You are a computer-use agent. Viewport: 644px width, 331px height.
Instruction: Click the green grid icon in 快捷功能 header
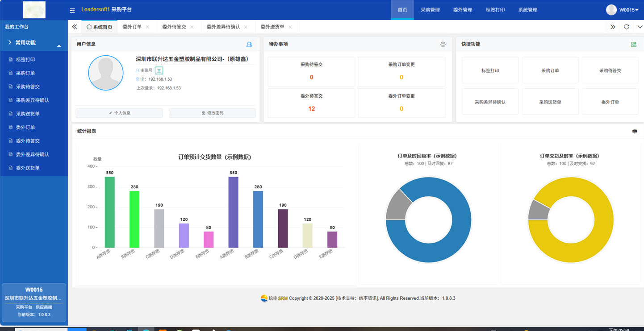point(633,44)
